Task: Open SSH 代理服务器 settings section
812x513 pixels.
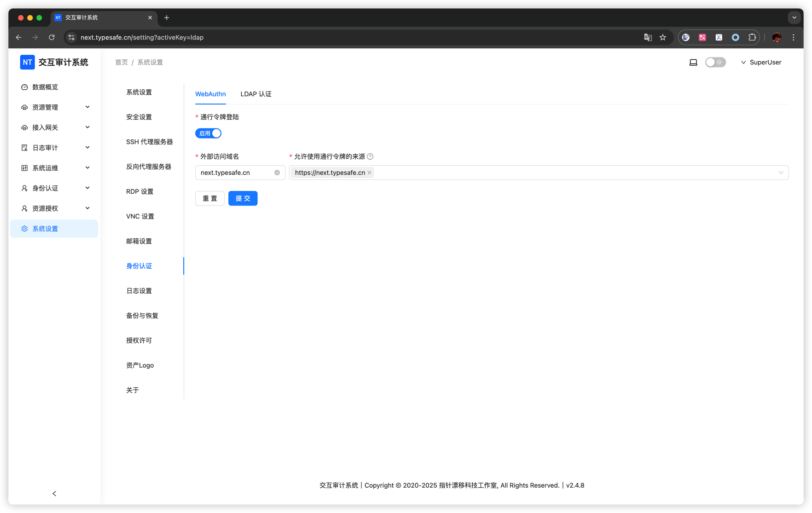Action: (x=150, y=142)
